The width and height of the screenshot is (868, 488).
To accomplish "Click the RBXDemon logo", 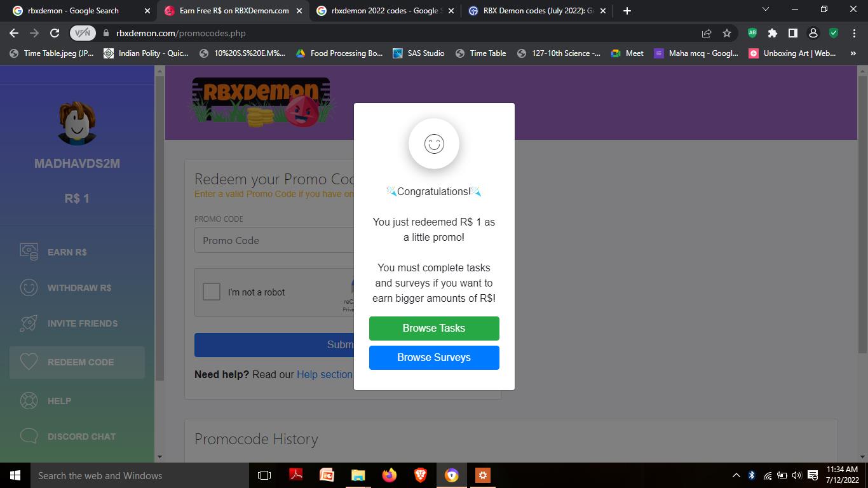I will pos(261,102).
